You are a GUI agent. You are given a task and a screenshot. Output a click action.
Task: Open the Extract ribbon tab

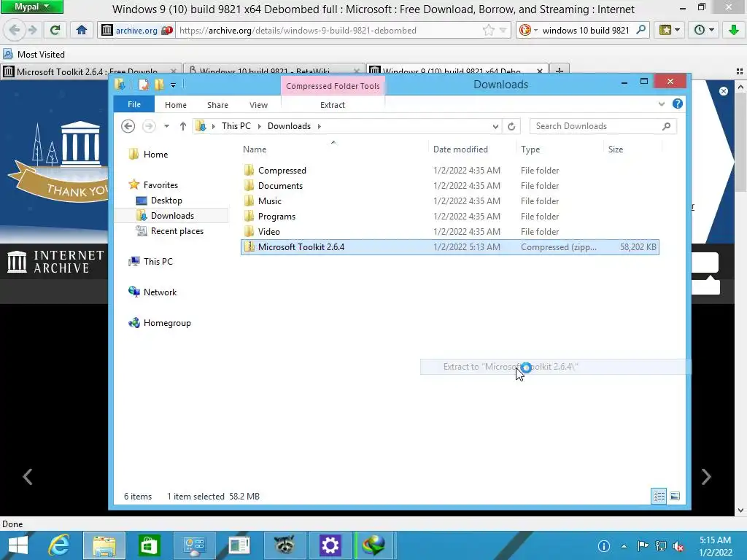click(x=332, y=105)
